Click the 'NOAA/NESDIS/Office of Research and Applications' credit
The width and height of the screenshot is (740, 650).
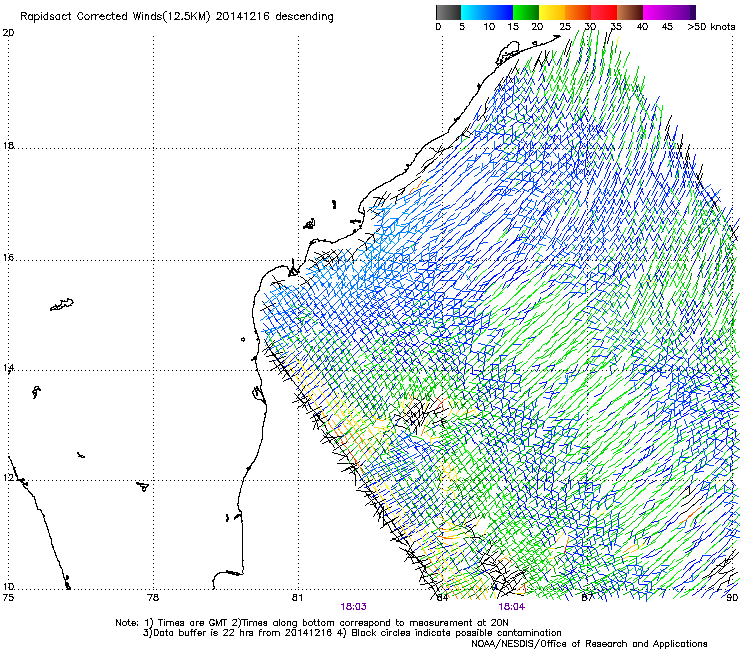pyautogui.click(x=589, y=644)
